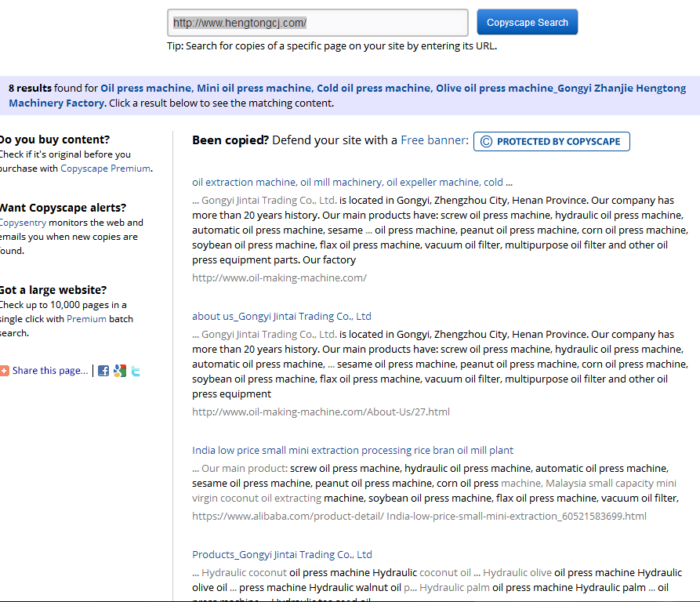700x602 pixels.
Task: Open the searched page title link in results banner
Action: click(347, 96)
